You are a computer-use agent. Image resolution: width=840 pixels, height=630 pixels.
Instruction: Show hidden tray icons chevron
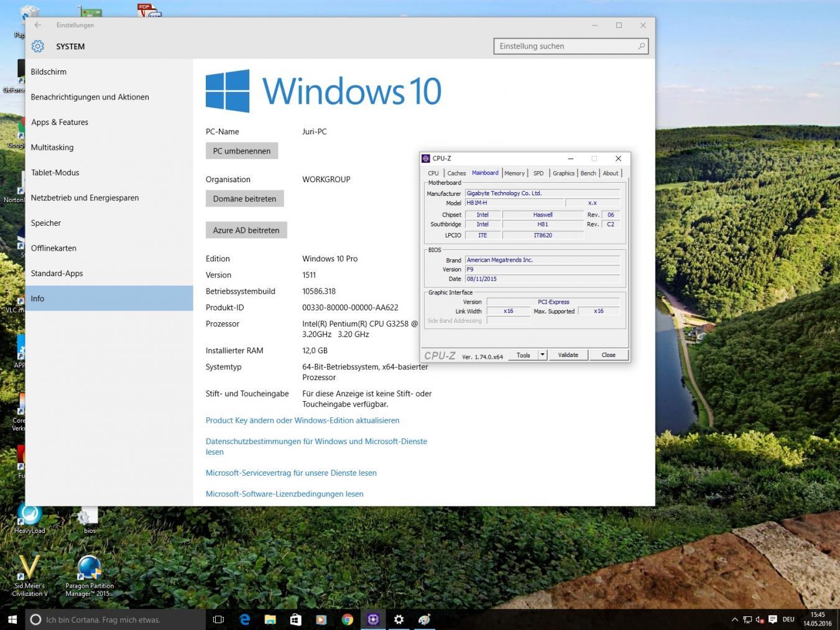(735, 619)
